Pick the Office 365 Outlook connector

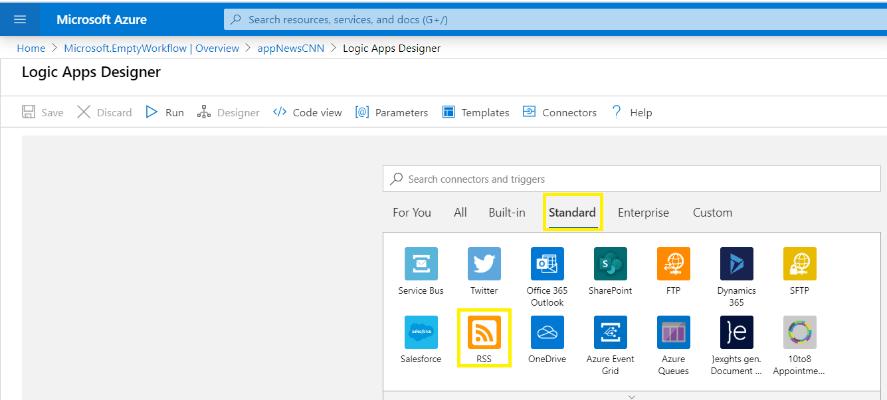coord(547,264)
